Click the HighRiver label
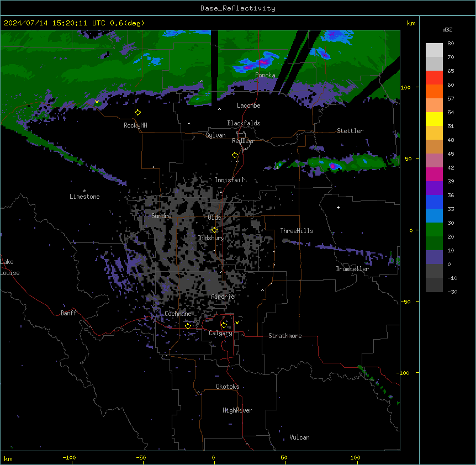The image size is (476, 465). tap(237, 410)
